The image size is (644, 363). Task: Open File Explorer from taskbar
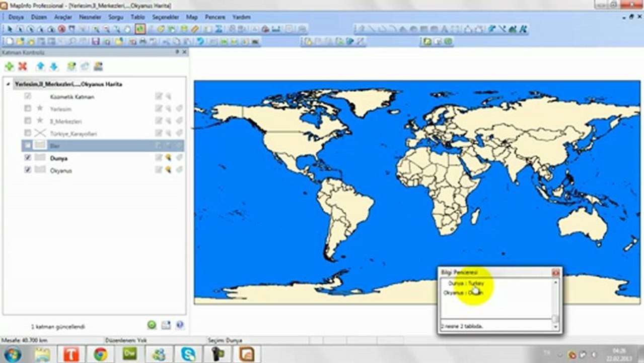coord(41,354)
